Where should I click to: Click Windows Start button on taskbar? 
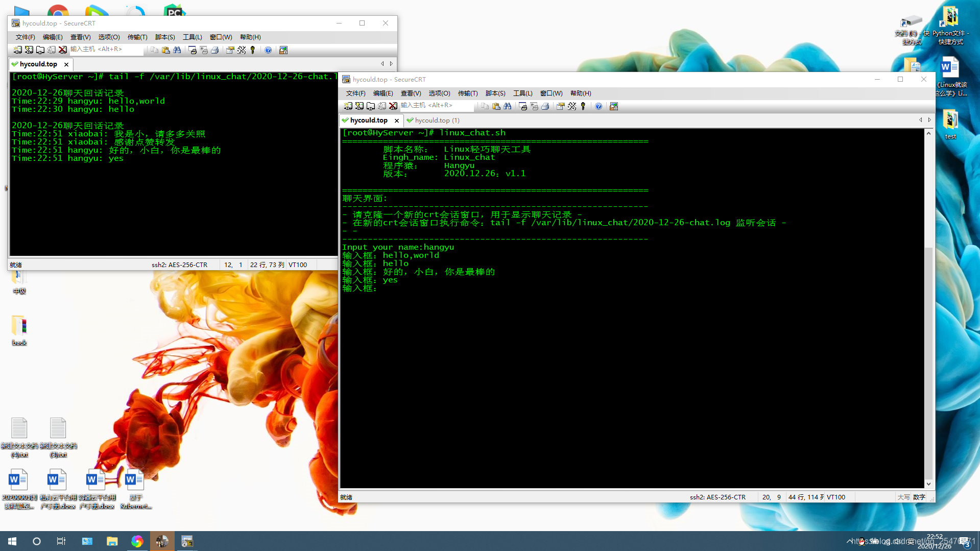(x=12, y=541)
